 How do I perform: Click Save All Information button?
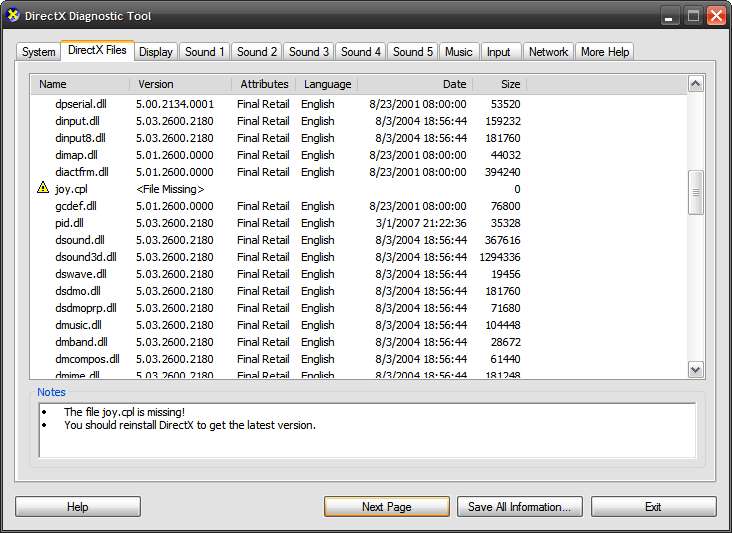point(519,507)
